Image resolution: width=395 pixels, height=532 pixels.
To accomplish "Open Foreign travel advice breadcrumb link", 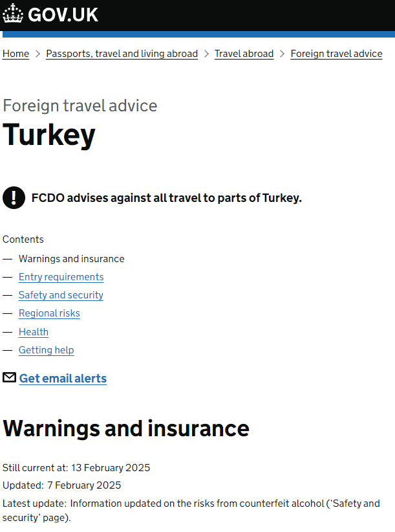I will [336, 54].
